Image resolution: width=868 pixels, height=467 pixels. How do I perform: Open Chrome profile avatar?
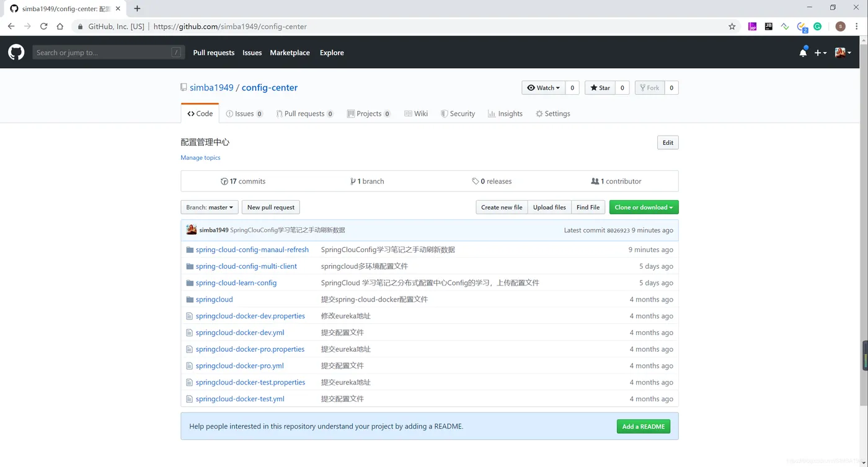click(x=841, y=27)
